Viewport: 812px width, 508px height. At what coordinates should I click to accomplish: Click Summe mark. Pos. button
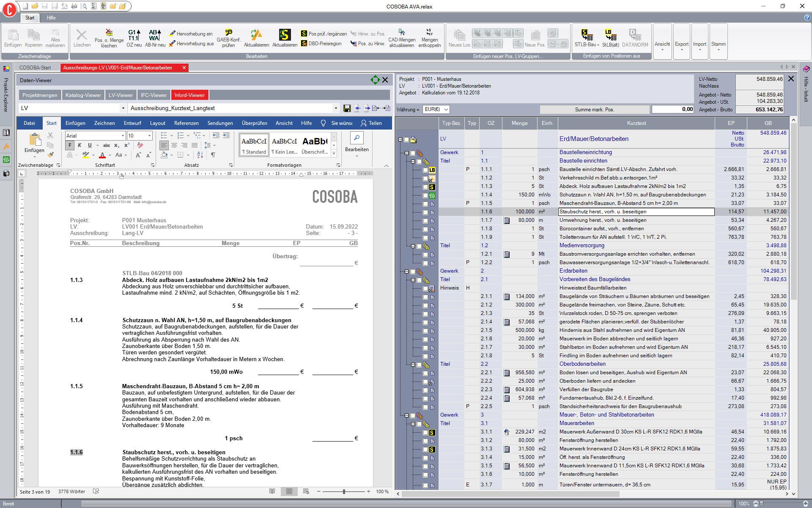594,110
